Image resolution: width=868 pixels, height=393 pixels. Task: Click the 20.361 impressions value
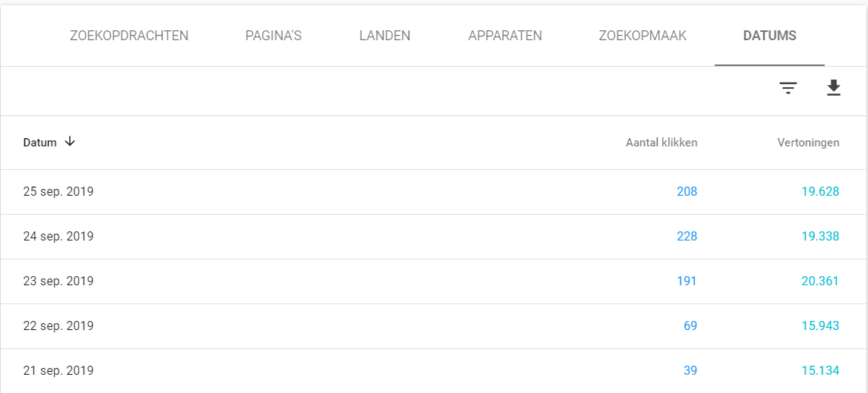tap(820, 281)
